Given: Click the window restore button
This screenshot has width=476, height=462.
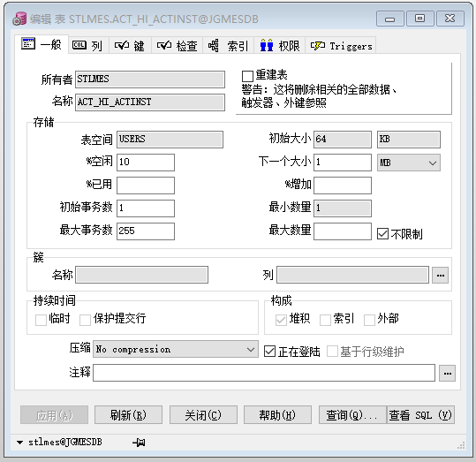Looking at the screenshot, I should 419,19.
